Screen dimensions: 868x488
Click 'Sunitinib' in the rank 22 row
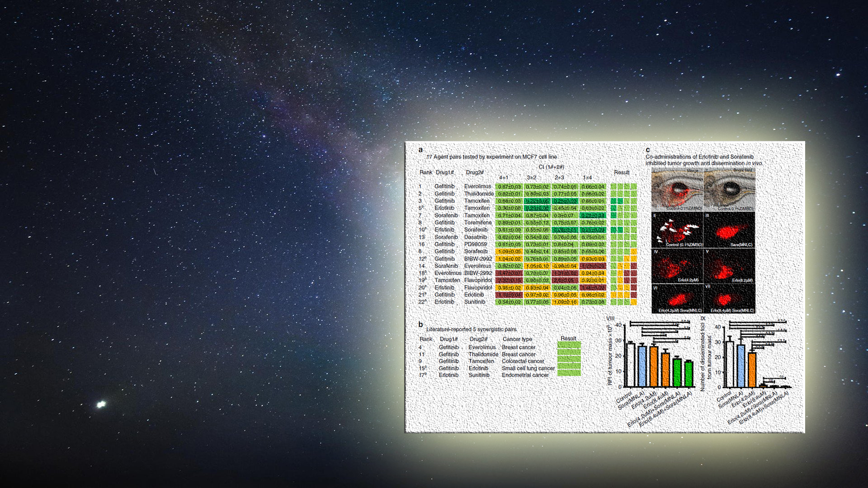pos(475,302)
